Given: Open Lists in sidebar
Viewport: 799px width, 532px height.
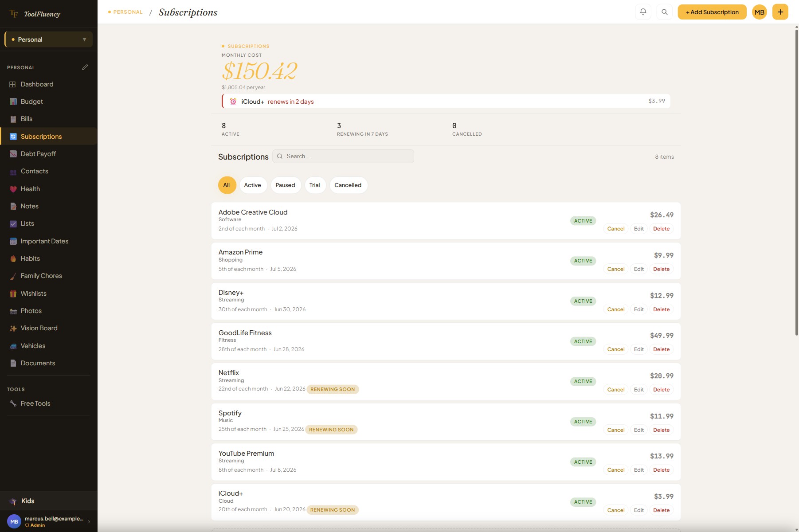Looking at the screenshot, I should click(x=49, y=223).
